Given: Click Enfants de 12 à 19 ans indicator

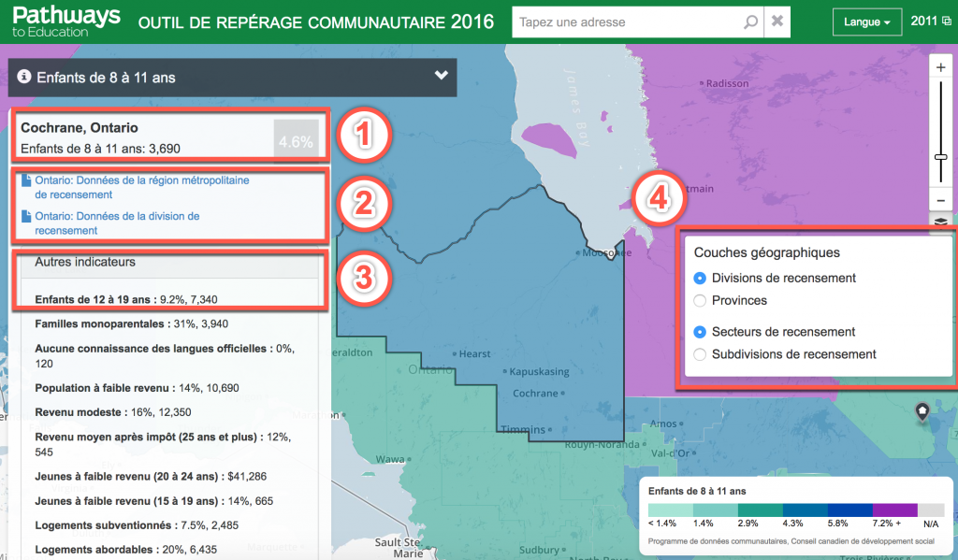Looking at the screenshot, I should 126,299.
